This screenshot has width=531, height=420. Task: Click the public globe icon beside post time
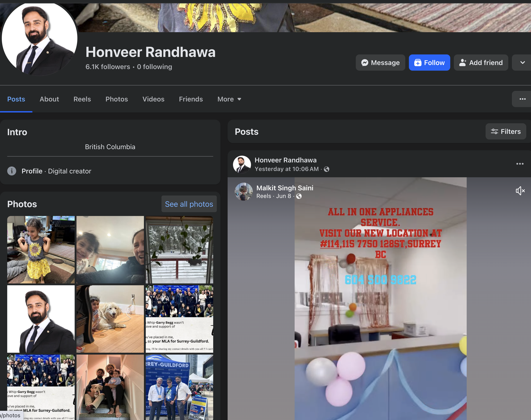(x=327, y=169)
